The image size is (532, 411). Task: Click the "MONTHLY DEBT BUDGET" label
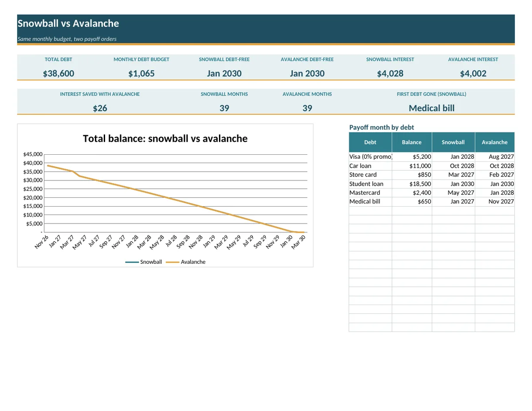(x=141, y=59)
